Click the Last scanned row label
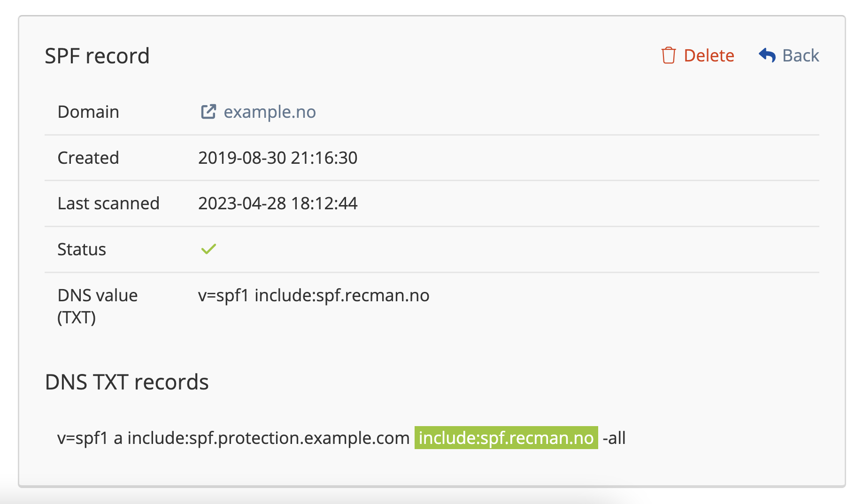The width and height of the screenshot is (863, 504). (108, 203)
